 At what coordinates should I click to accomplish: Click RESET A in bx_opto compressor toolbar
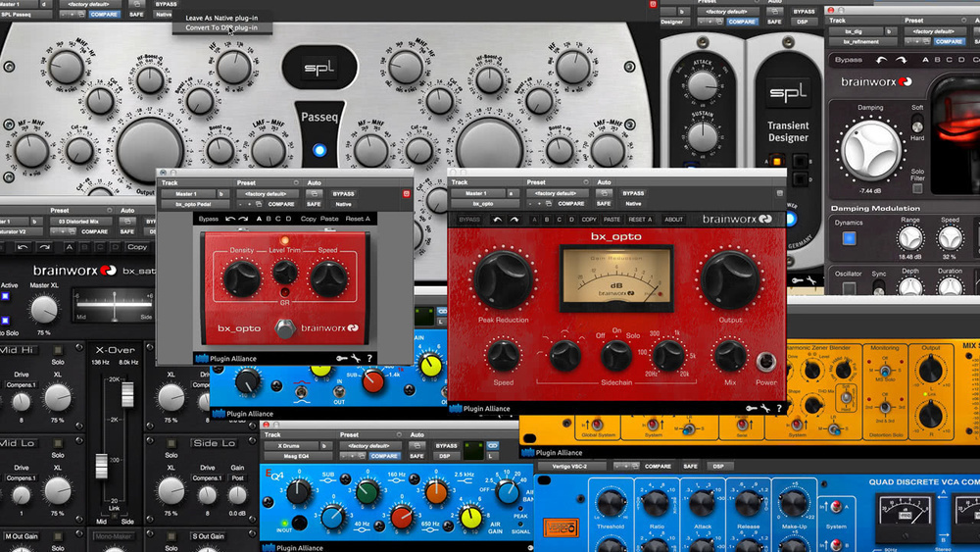coord(641,220)
